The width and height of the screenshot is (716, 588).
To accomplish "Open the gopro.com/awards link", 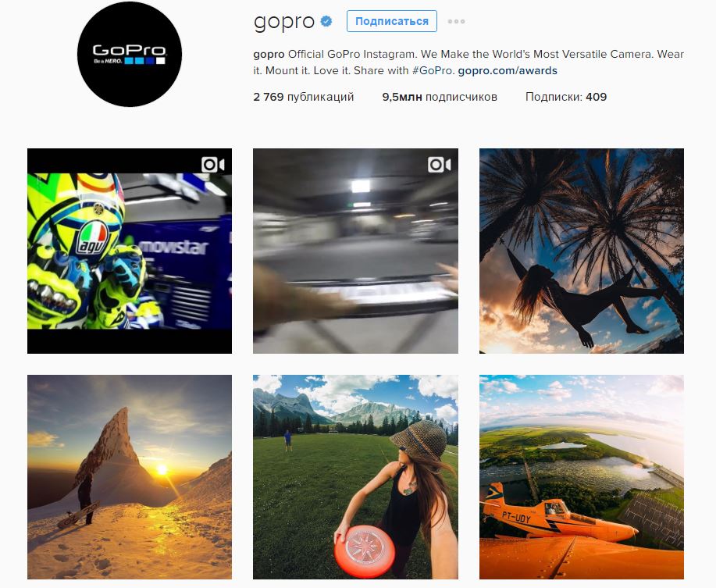I will point(508,71).
